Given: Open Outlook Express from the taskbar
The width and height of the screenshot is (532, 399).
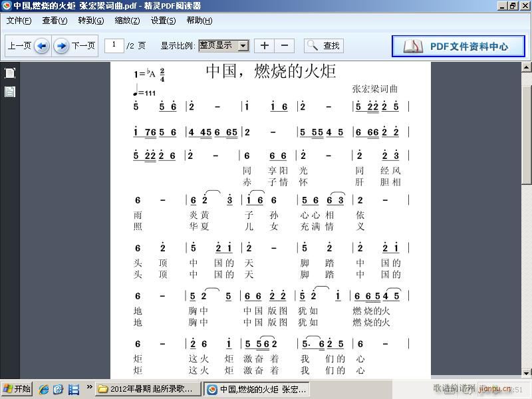Looking at the screenshot, I should (x=58, y=388).
